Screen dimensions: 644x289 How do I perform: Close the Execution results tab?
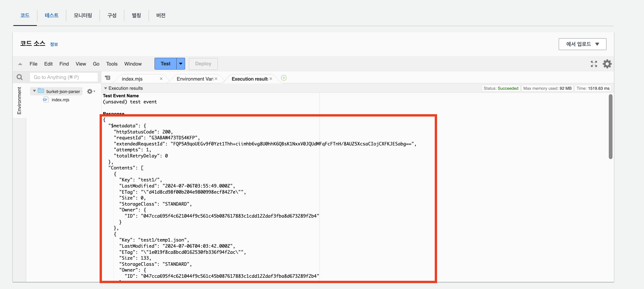(x=271, y=79)
